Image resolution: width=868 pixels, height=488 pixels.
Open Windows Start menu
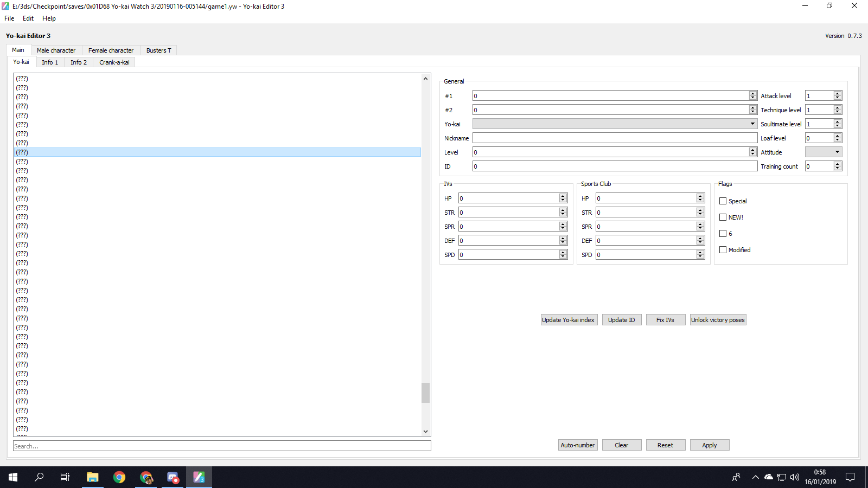(13, 477)
